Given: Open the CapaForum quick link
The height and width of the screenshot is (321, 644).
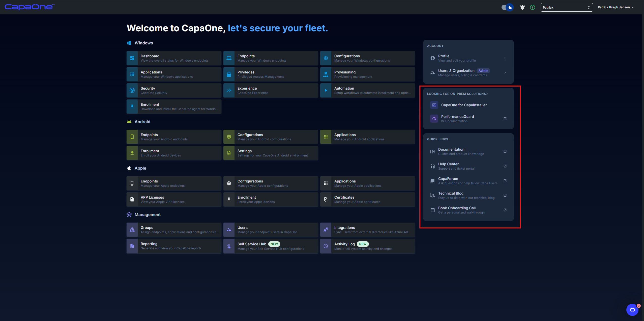Looking at the screenshot, I should [x=468, y=181].
